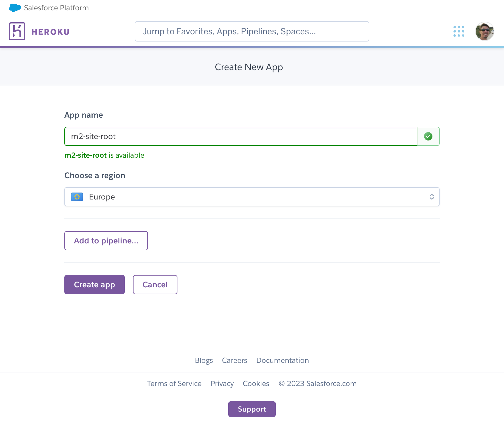Open the Documentation link

[282, 360]
